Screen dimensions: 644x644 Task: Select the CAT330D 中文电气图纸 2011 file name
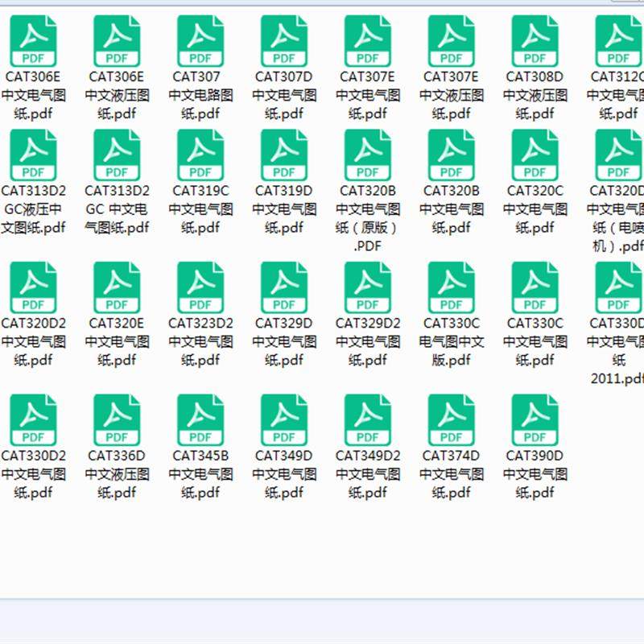coord(615,351)
